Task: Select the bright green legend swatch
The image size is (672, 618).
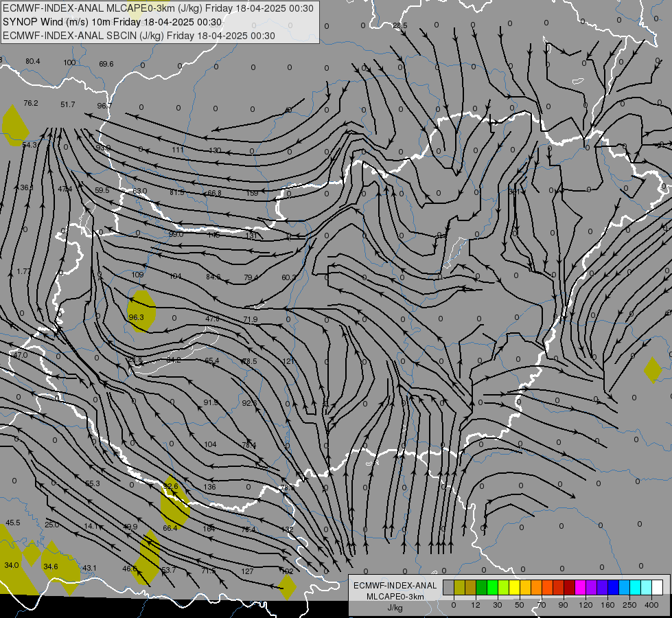Action: click(492, 588)
